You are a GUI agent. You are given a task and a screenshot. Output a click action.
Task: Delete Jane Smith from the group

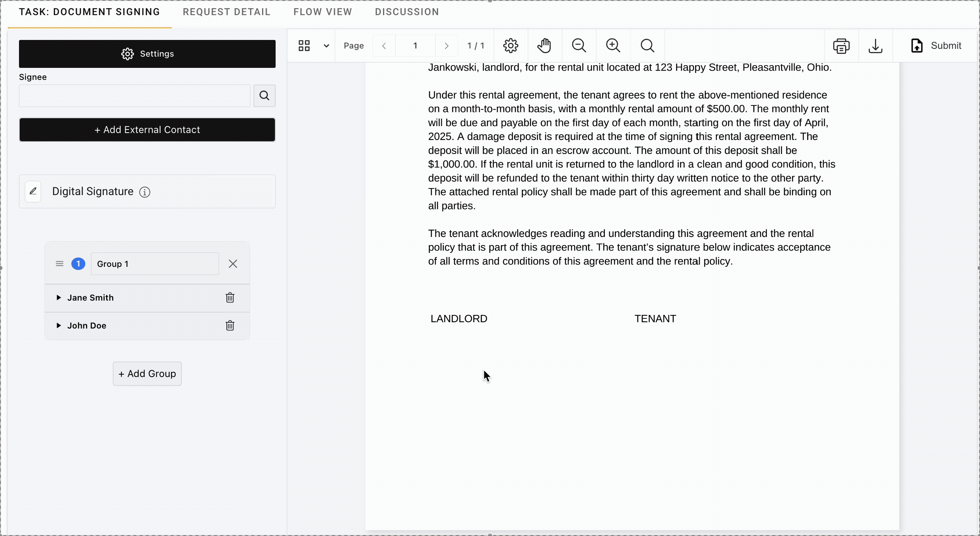click(230, 297)
